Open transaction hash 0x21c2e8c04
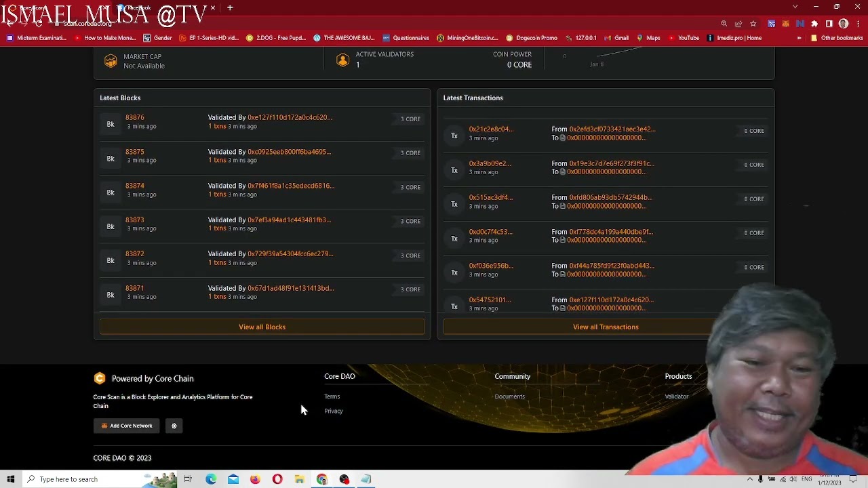 tap(492, 129)
